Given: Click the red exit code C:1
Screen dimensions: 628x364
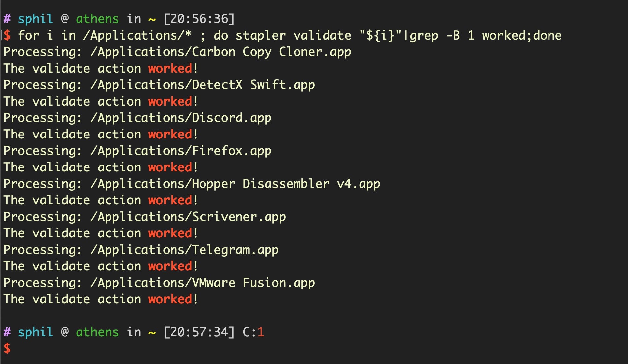Looking at the screenshot, I should [x=253, y=332].
